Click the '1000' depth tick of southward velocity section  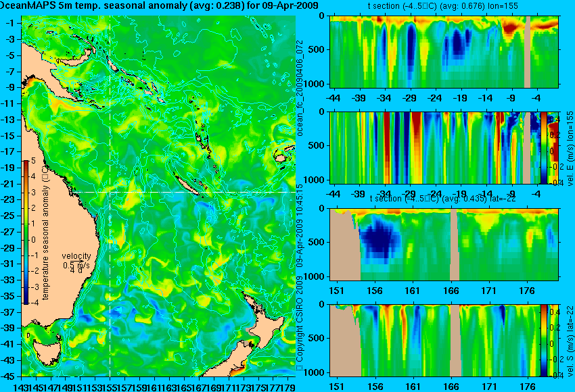tap(315, 372)
